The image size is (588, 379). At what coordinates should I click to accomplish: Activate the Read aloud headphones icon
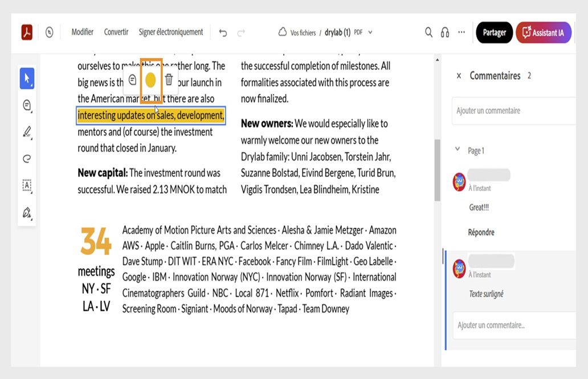445,32
